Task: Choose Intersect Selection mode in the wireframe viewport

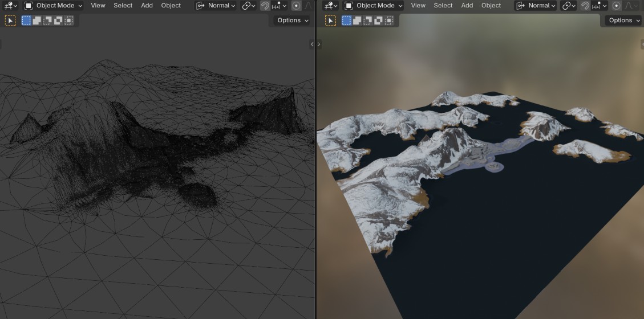Action: [69, 21]
